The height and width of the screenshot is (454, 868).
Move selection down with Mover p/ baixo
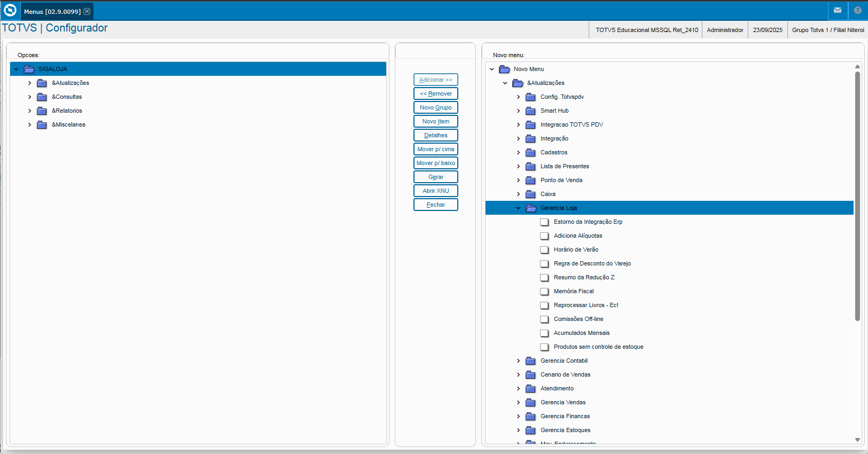(x=436, y=163)
